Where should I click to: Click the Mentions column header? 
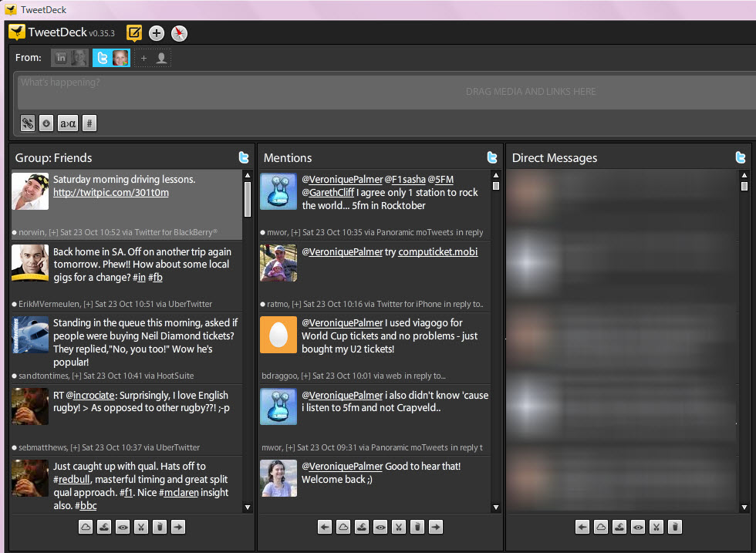[x=288, y=157]
